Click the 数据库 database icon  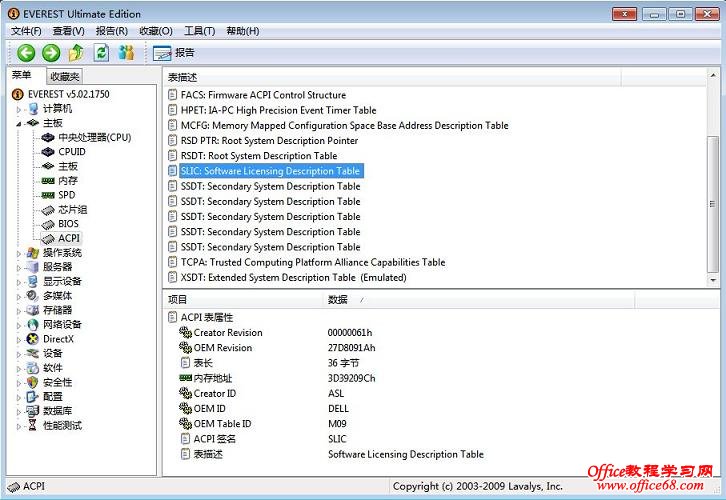(32, 411)
